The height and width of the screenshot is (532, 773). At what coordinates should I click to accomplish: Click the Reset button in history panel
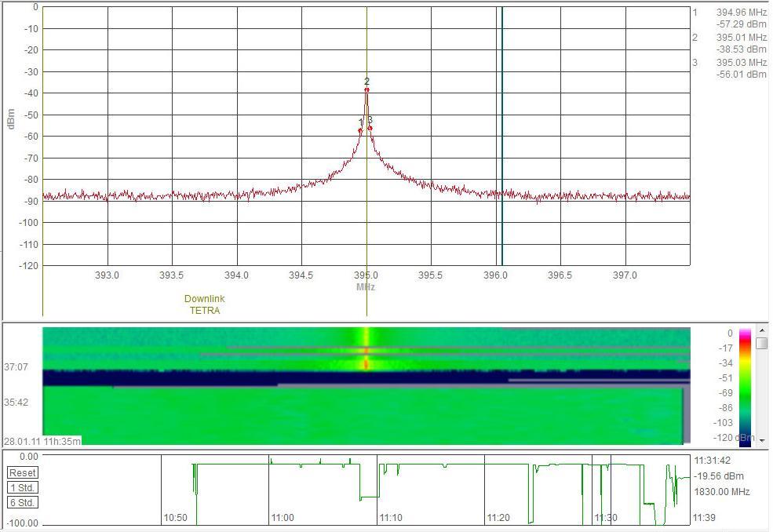23,473
